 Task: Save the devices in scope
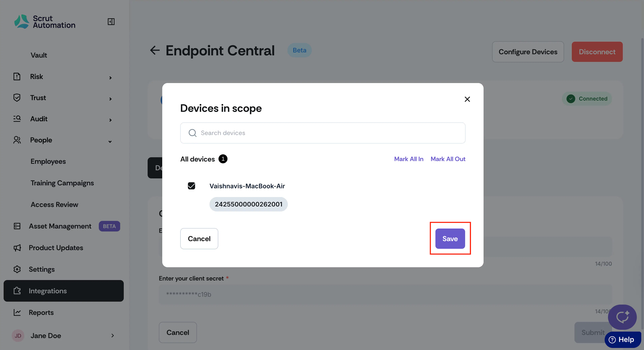(x=450, y=239)
